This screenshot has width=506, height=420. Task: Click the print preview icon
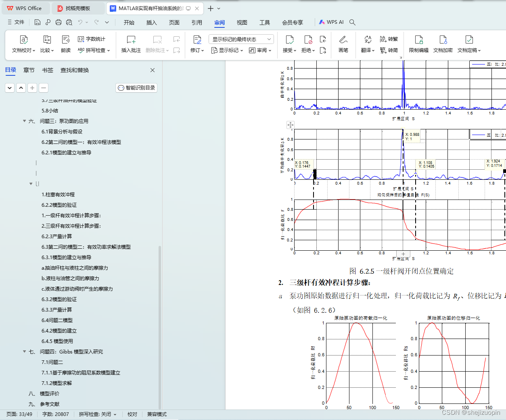69,22
